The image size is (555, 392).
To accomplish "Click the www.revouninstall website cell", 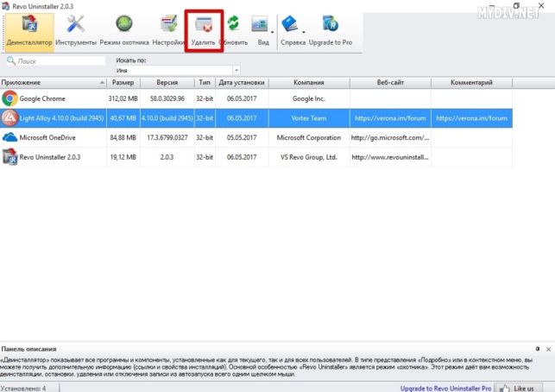I will [390, 157].
